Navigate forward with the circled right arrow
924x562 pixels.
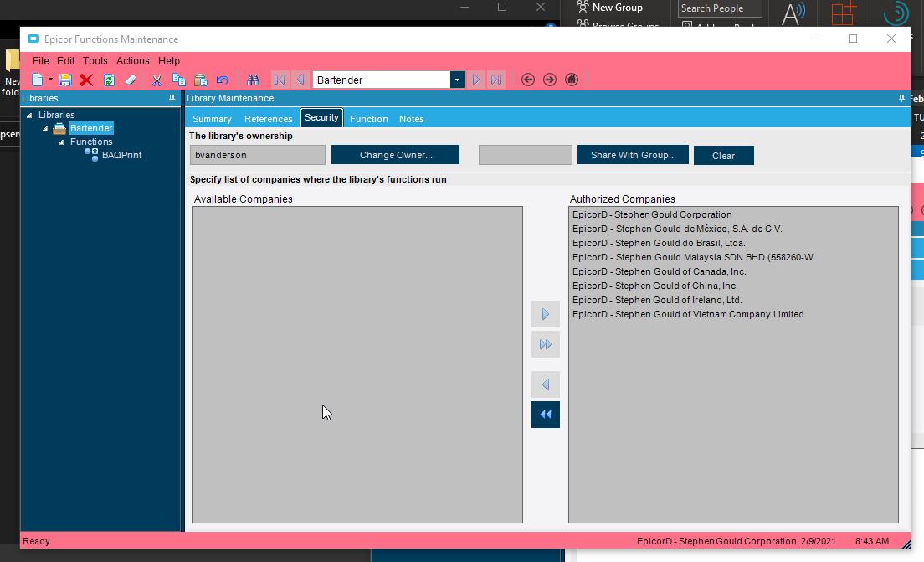point(550,80)
